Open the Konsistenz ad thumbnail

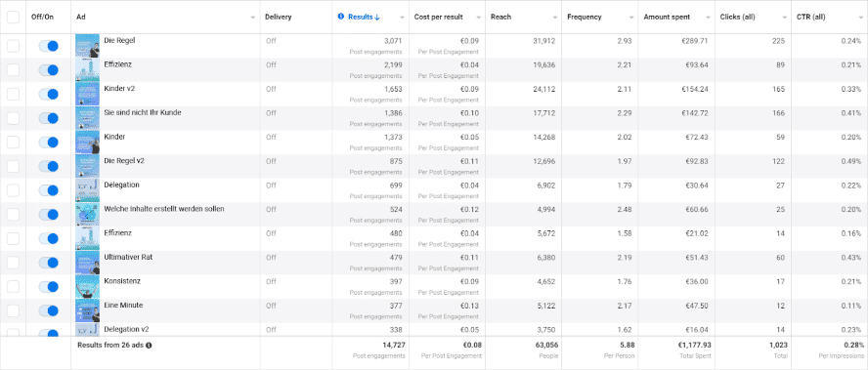tap(87, 286)
